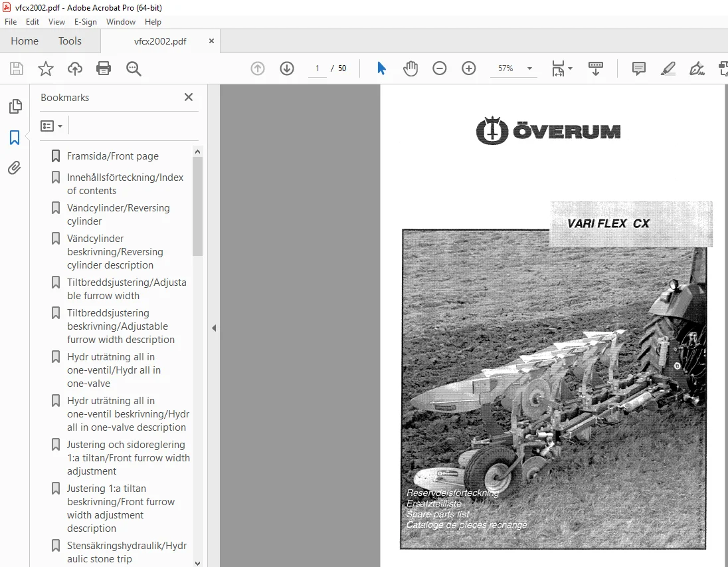Open Framsida/Front page bookmark

click(x=113, y=156)
